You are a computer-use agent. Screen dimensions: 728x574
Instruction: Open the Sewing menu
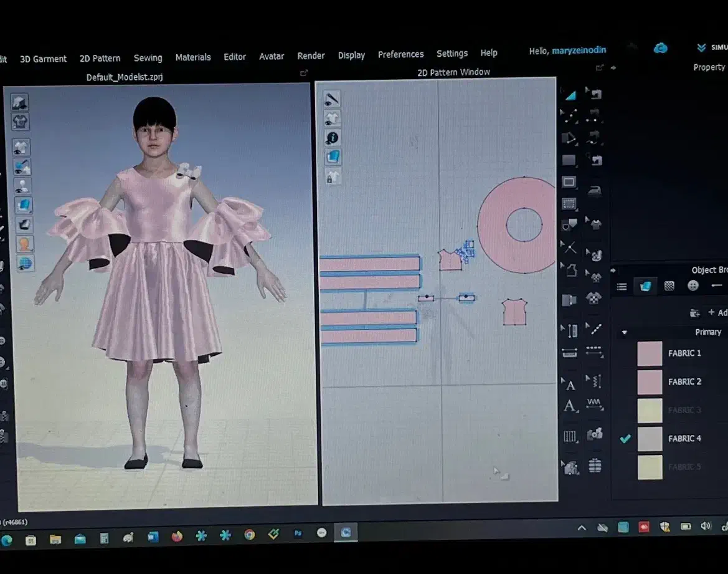(x=148, y=58)
